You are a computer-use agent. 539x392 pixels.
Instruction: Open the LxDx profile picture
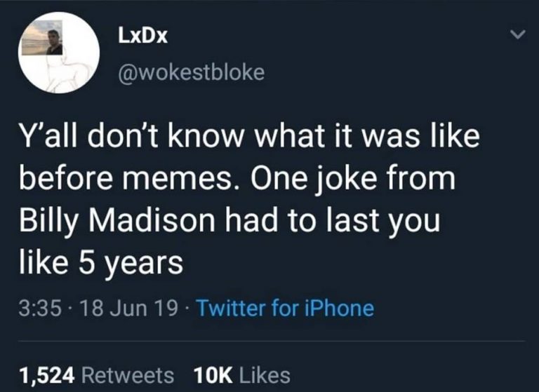point(59,54)
